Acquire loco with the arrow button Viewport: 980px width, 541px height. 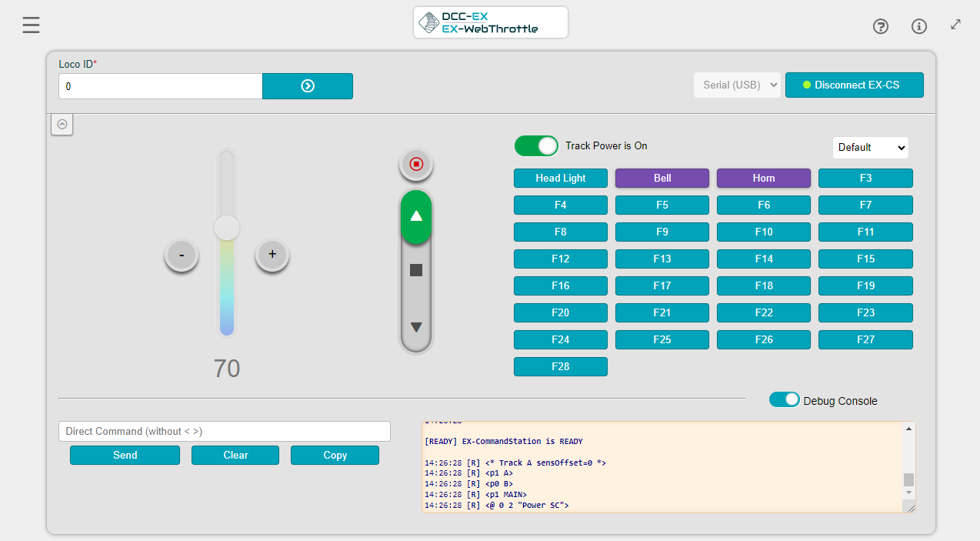click(308, 86)
